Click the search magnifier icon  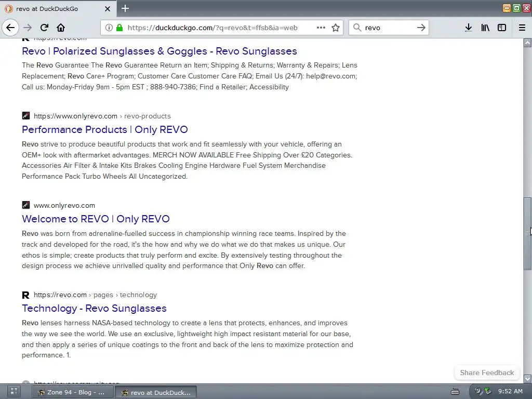tap(357, 28)
